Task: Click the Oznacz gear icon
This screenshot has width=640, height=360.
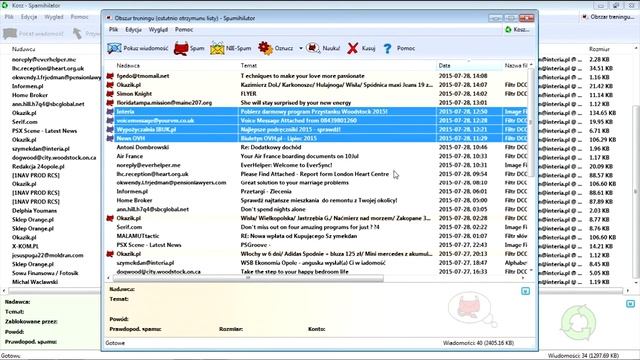Action: [x=265, y=48]
